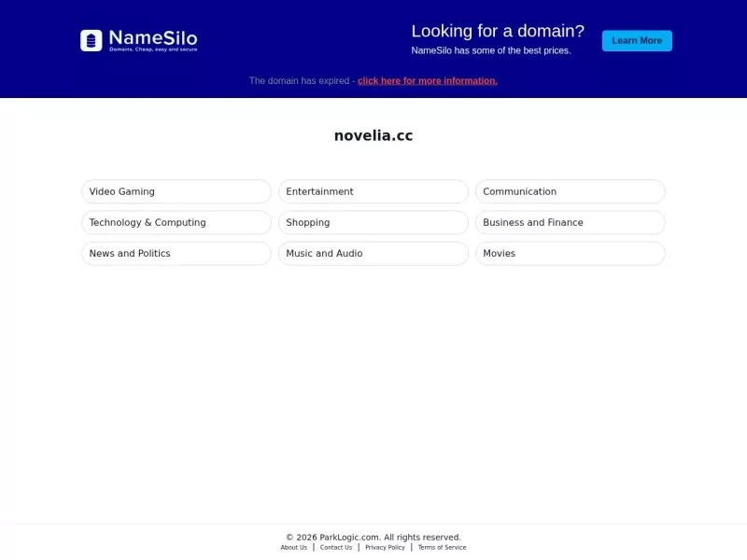The image size is (747, 560).
Task: View the Terms of Service link
Action: point(442,548)
